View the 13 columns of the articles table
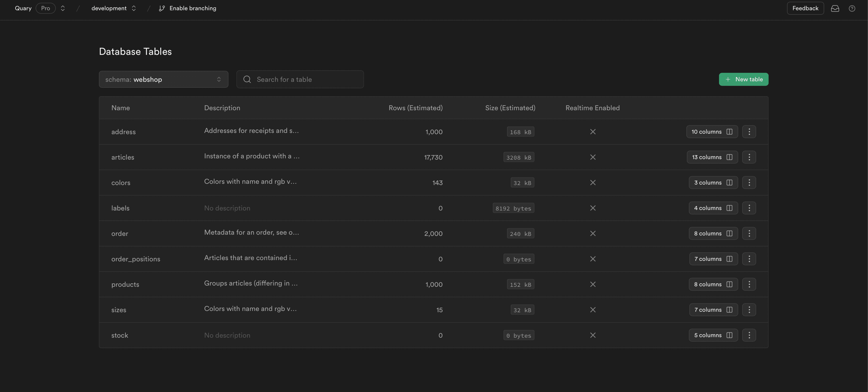The height and width of the screenshot is (392, 868). (712, 157)
